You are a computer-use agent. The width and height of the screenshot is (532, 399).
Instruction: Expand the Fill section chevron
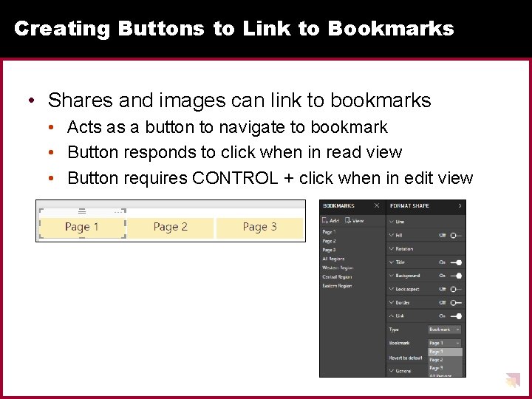[x=392, y=235]
